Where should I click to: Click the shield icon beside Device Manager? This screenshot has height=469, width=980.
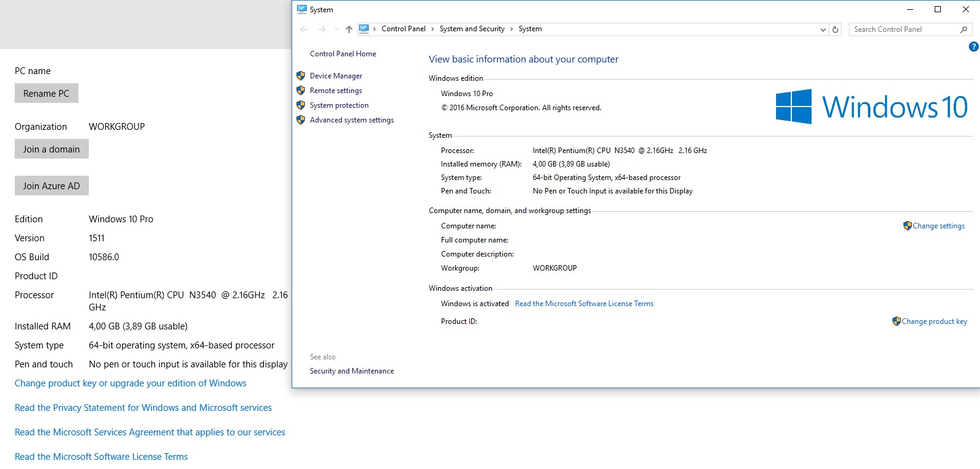click(x=301, y=76)
